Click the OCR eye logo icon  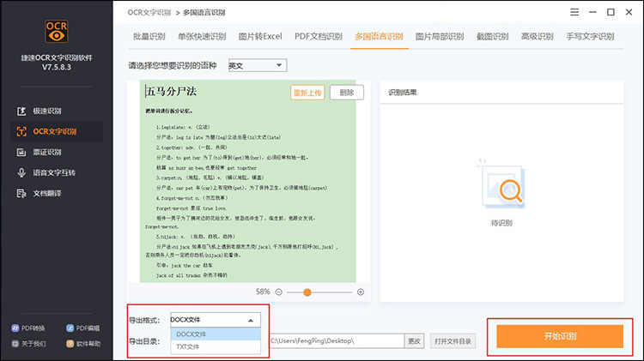(57, 31)
